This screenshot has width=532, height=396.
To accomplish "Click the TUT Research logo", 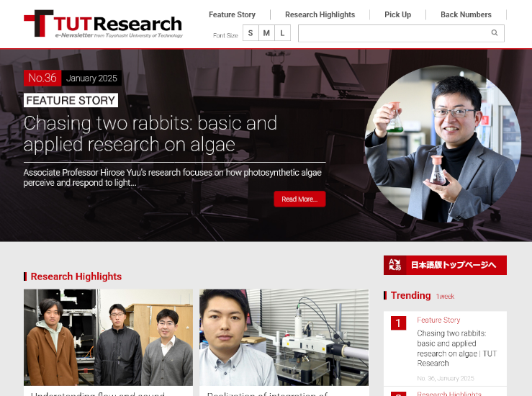I will point(103,24).
